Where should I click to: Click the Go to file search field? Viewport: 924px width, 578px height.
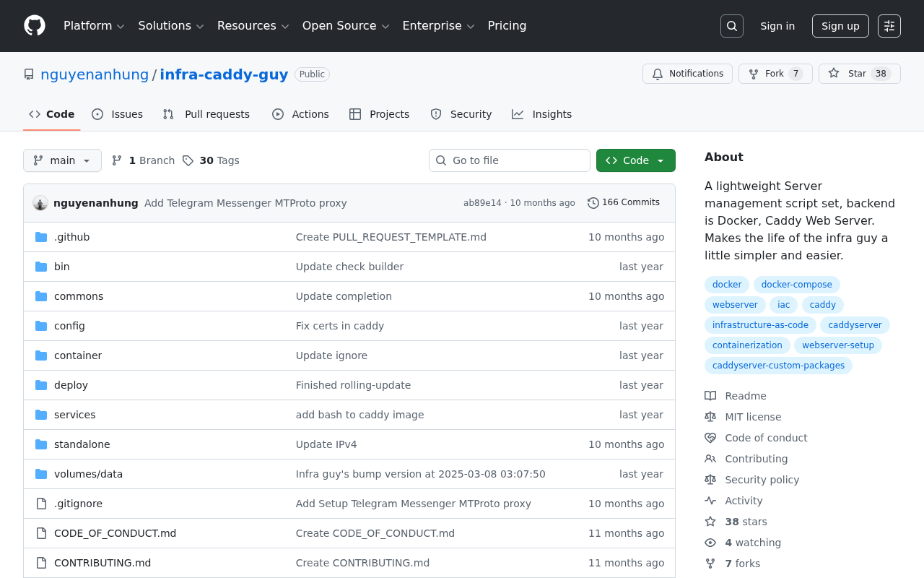click(x=510, y=160)
